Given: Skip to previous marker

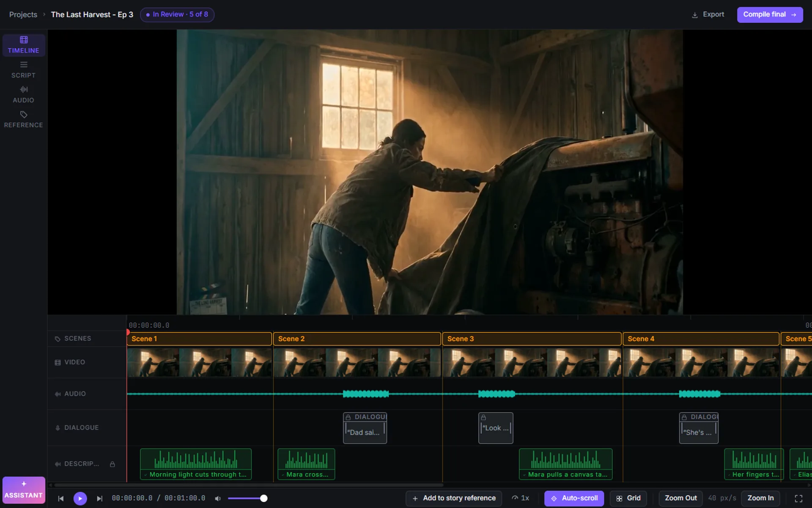Looking at the screenshot, I should (x=61, y=498).
